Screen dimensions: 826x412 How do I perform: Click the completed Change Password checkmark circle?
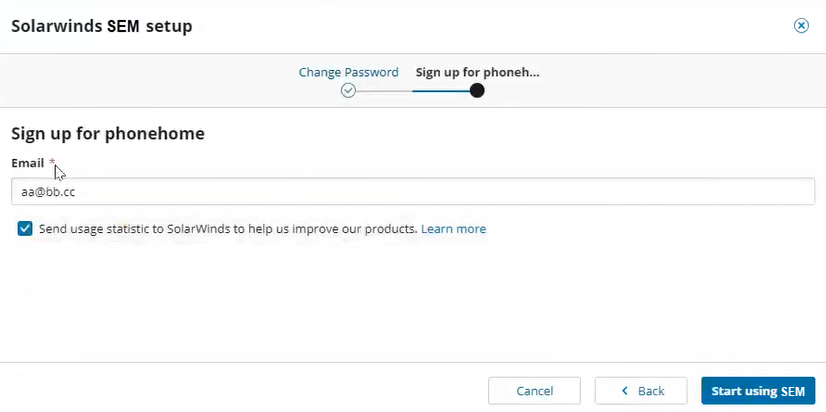tap(348, 90)
